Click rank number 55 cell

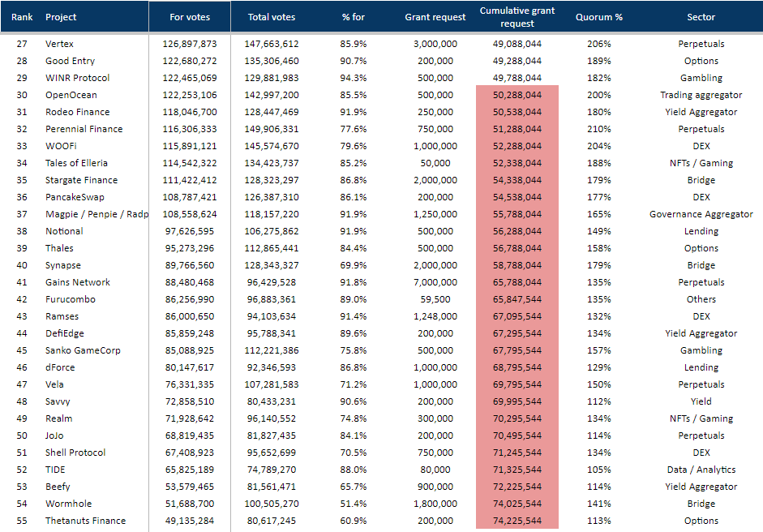point(22,521)
